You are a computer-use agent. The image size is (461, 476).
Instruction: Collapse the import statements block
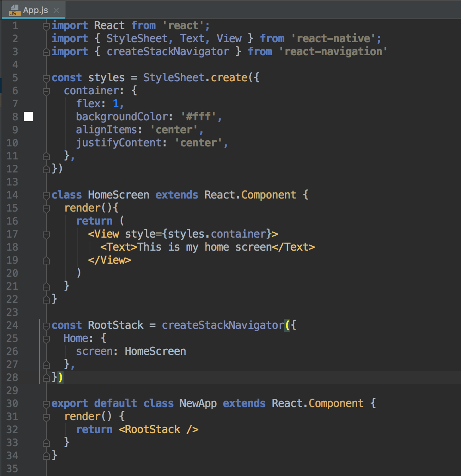(x=46, y=25)
